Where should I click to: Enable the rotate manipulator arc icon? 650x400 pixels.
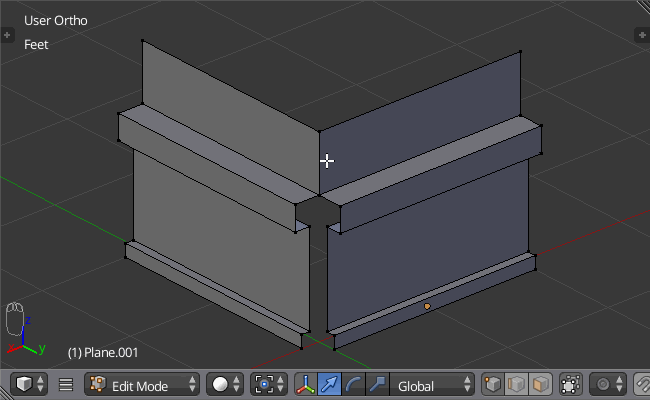coord(354,384)
